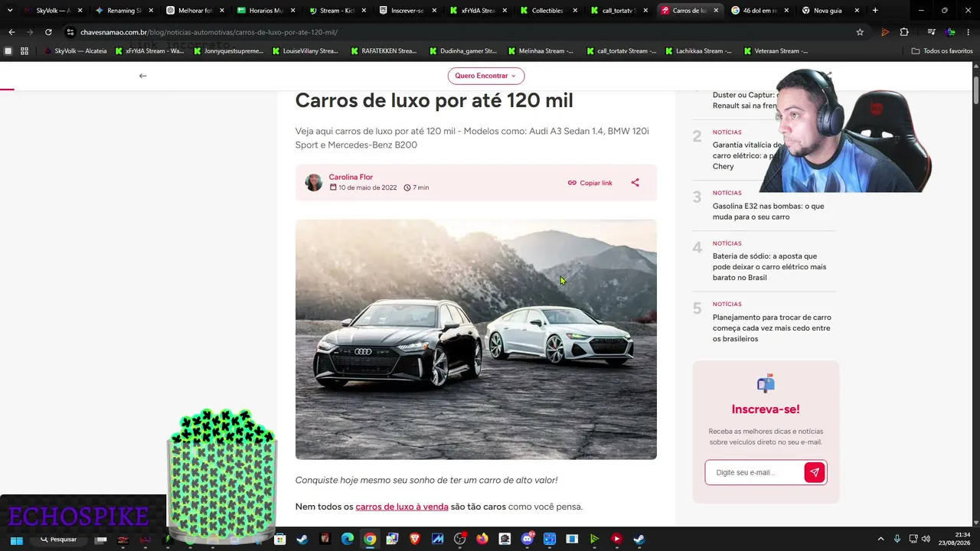Click the 10 de maio de 2022 date
This screenshot has height=551, width=980.
tap(367, 187)
